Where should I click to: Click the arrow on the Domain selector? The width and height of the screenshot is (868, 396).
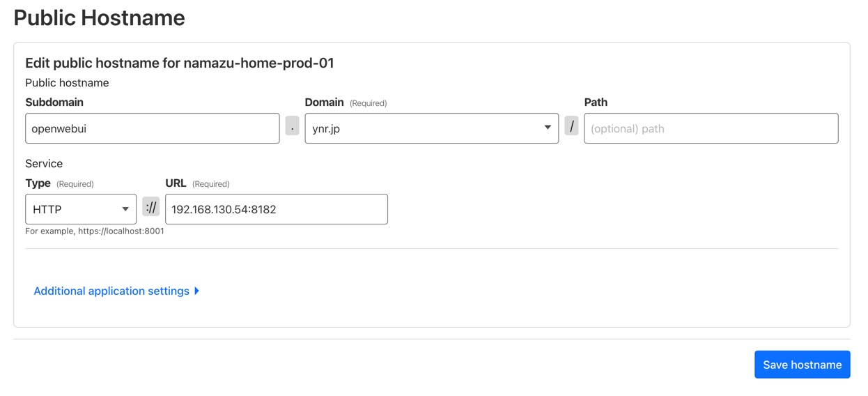(x=548, y=128)
